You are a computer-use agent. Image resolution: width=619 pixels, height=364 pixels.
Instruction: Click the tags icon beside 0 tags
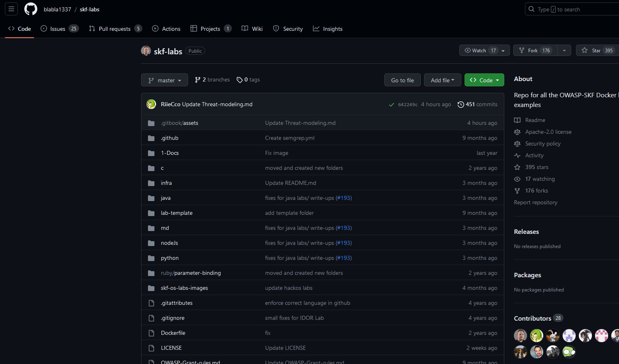click(x=240, y=80)
